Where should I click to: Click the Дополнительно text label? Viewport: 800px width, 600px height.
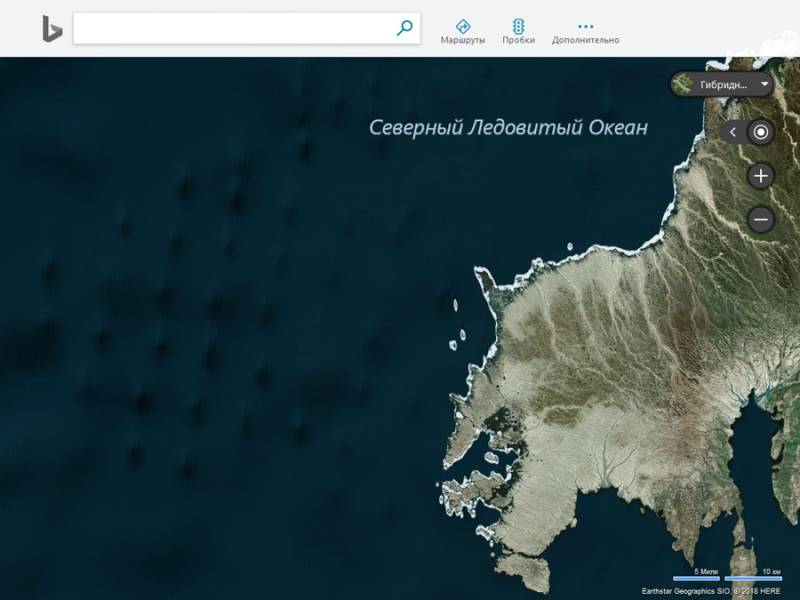(585, 40)
